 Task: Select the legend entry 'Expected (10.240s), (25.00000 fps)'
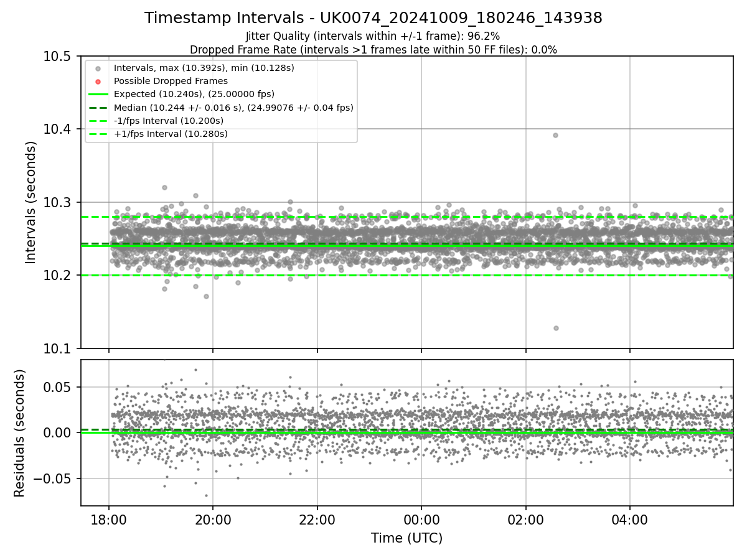point(194,94)
